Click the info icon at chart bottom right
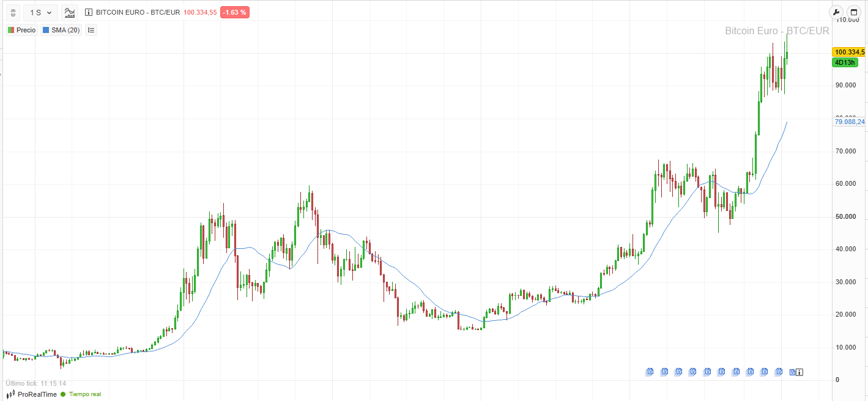868x401 pixels. [799, 372]
